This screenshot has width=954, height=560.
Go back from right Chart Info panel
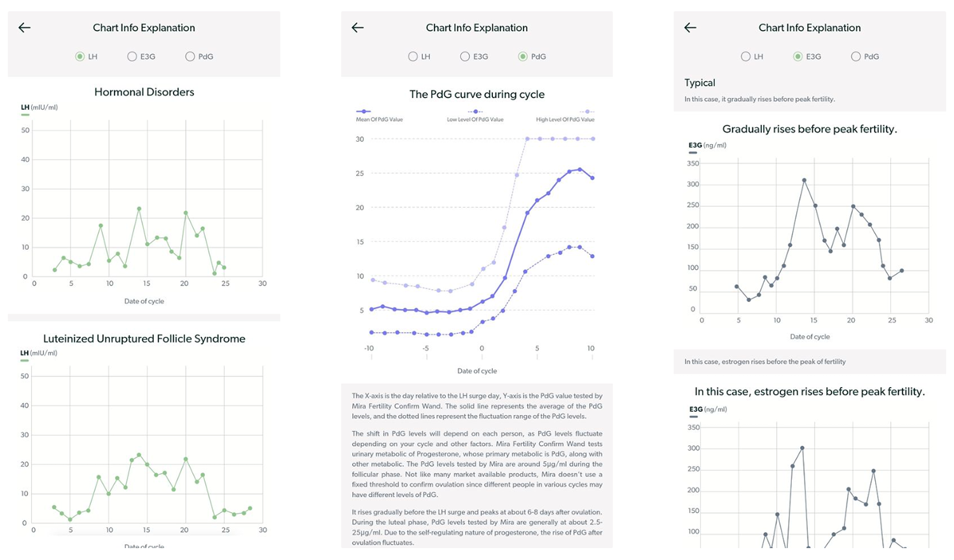690,27
